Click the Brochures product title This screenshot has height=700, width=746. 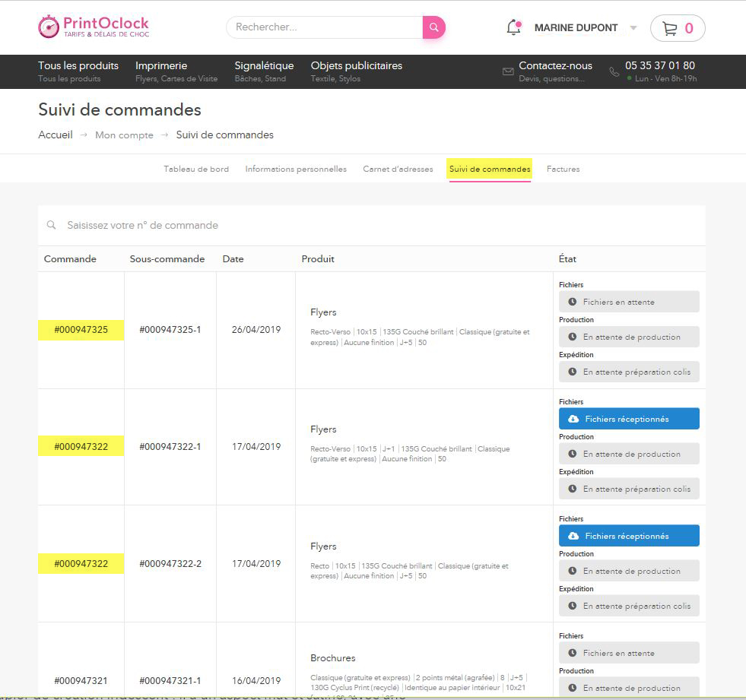333,658
